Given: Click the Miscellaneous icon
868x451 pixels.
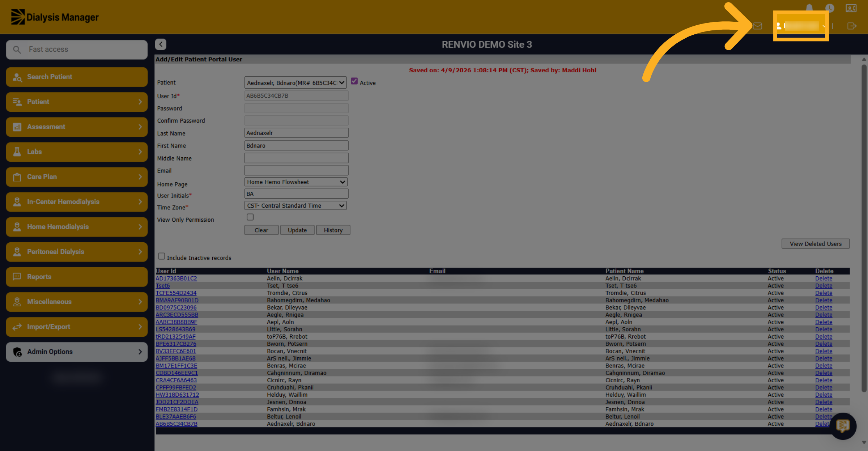Looking at the screenshot, I should (17, 302).
